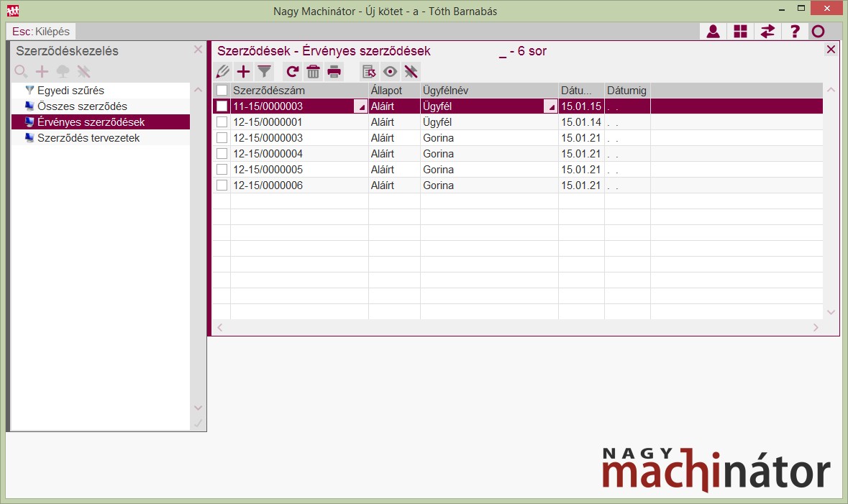
Task: Click the tree icon in Szerződéskezelés panel
Action: pos(63,71)
